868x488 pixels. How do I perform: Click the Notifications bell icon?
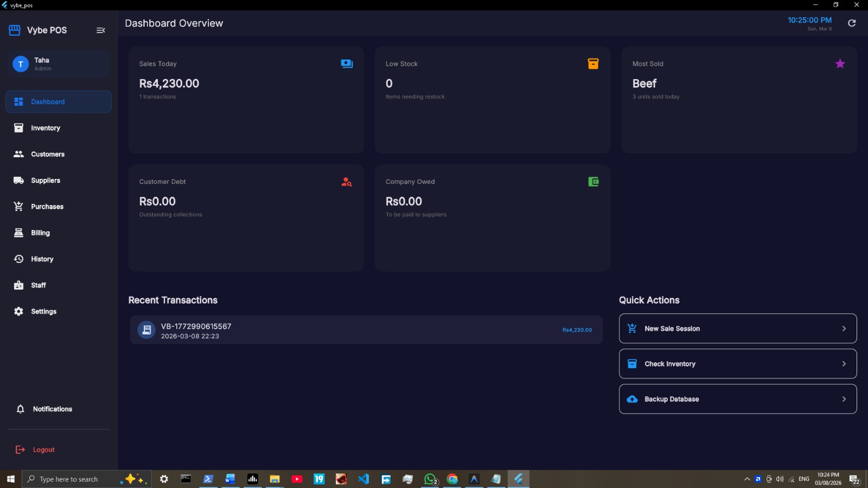21,409
